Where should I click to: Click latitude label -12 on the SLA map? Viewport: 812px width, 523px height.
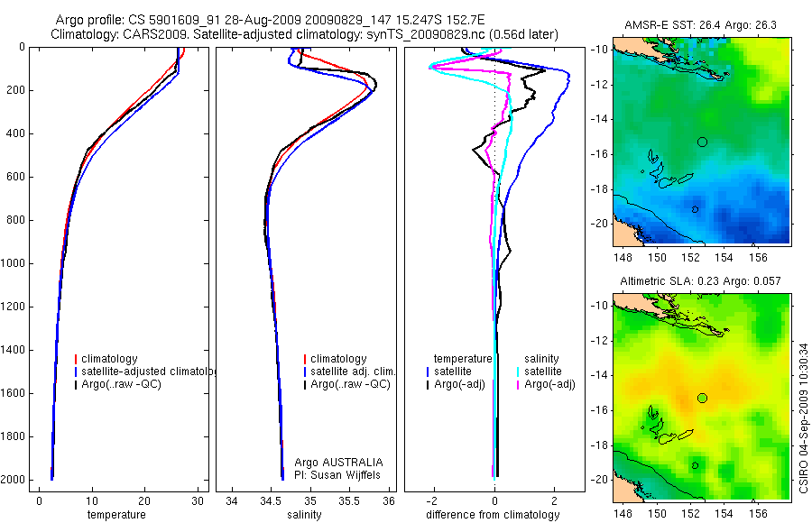pyautogui.click(x=600, y=341)
